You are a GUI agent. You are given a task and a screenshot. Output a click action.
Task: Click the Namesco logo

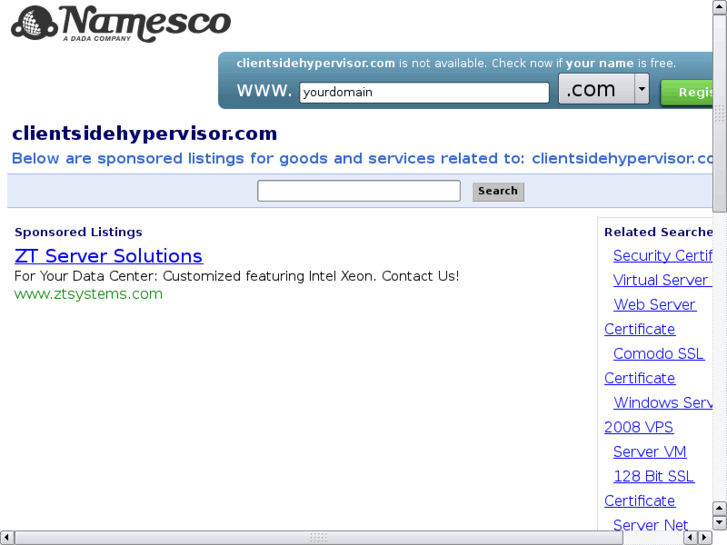tap(121, 24)
